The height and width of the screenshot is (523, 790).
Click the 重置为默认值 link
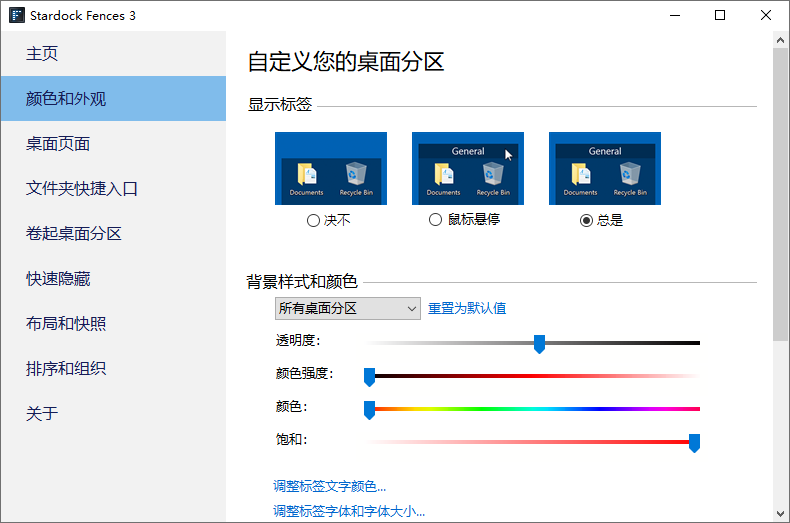[467, 308]
